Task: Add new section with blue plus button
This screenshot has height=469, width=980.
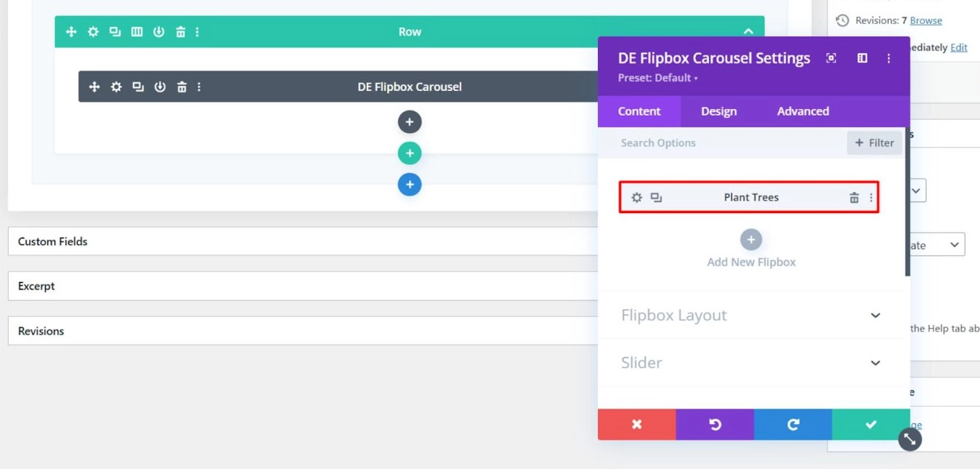Action: coord(410,185)
